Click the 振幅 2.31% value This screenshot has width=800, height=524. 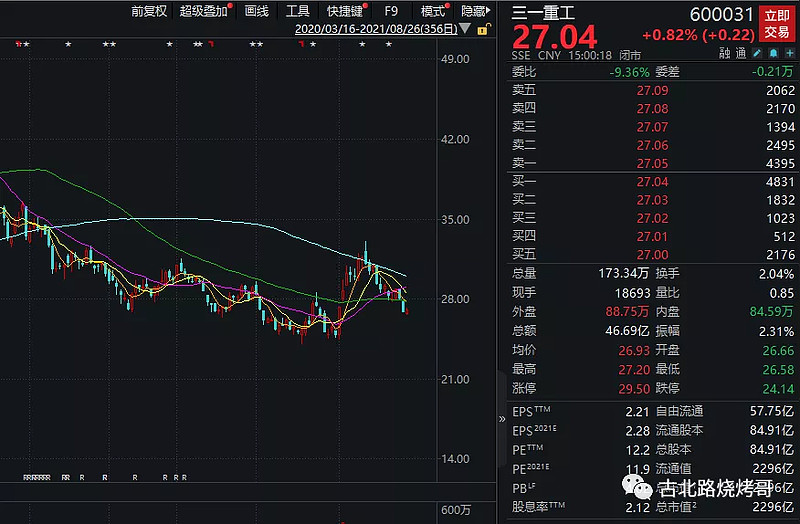(x=776, y=331)
